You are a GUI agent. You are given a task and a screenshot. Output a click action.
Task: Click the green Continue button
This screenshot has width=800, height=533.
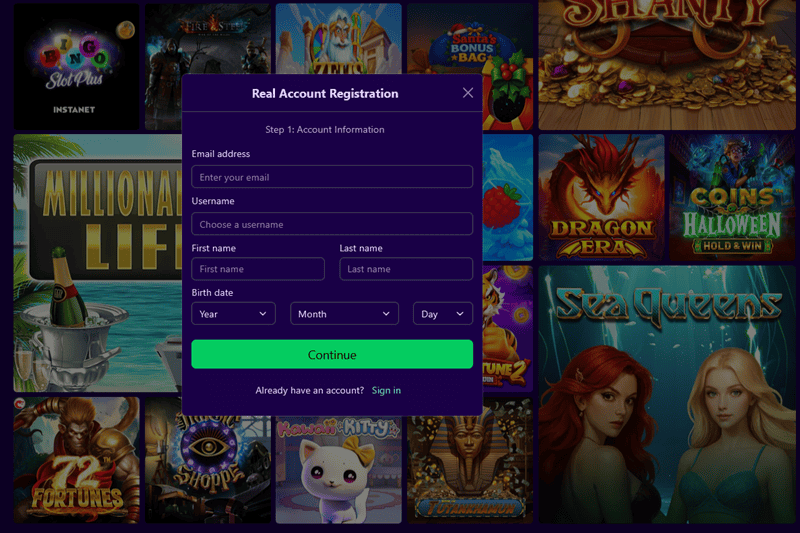point(332,354)
